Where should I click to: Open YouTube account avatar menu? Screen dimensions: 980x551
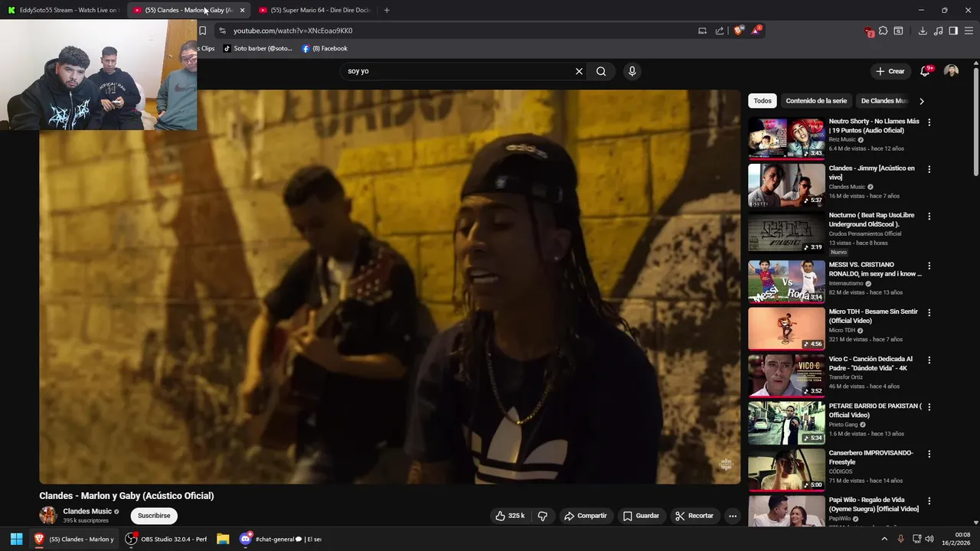(952, 71)
